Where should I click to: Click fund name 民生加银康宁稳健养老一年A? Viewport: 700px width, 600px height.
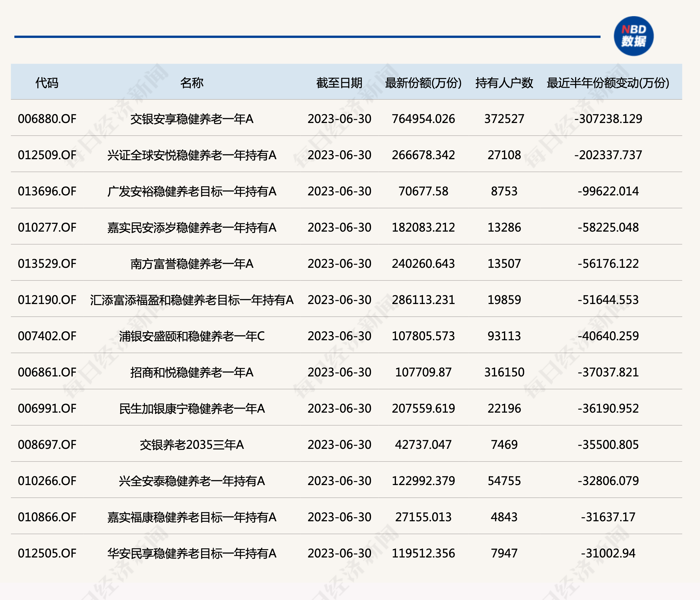(192, 408)
